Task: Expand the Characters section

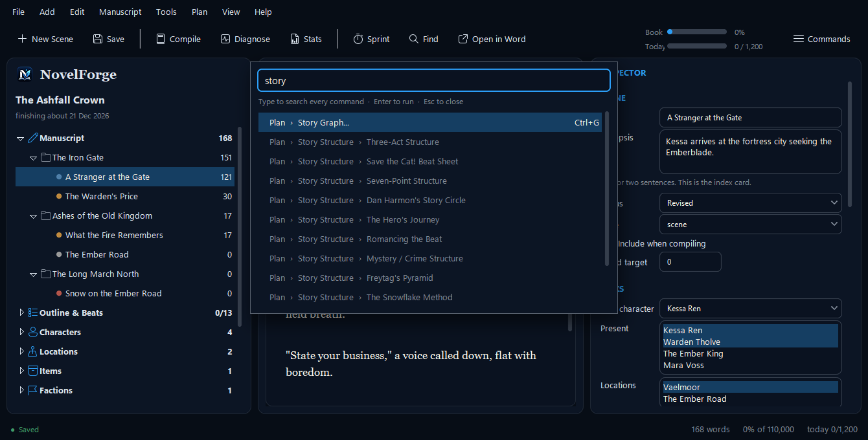Action: pyautogui.click(x=21, y=332)
